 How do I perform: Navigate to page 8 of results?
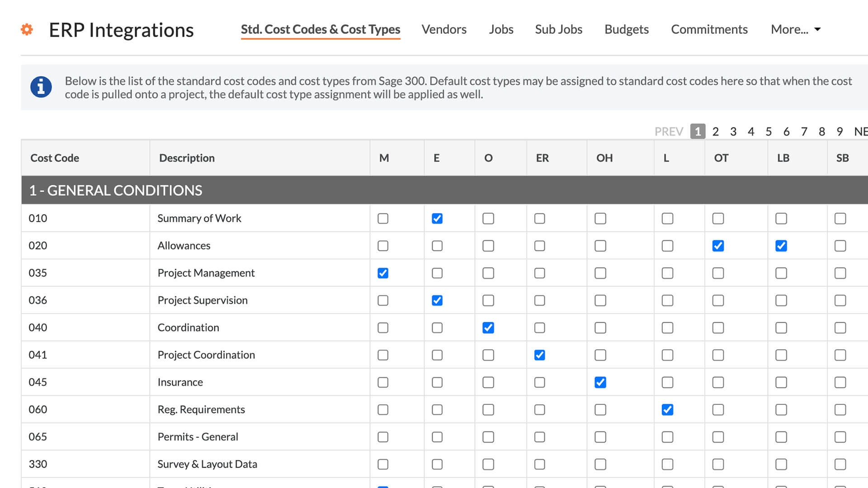pos(823,131)
